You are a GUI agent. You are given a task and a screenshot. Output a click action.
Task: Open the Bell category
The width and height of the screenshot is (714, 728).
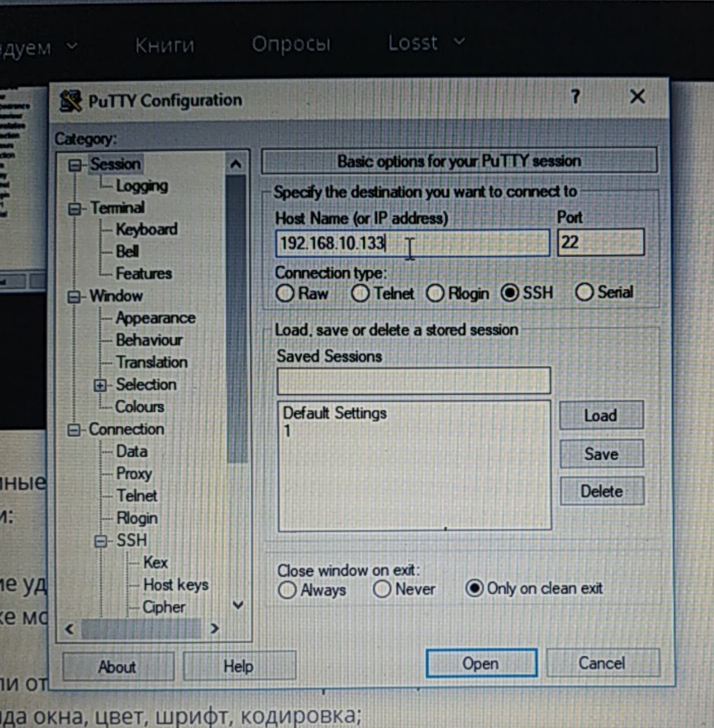click(127, 251)
